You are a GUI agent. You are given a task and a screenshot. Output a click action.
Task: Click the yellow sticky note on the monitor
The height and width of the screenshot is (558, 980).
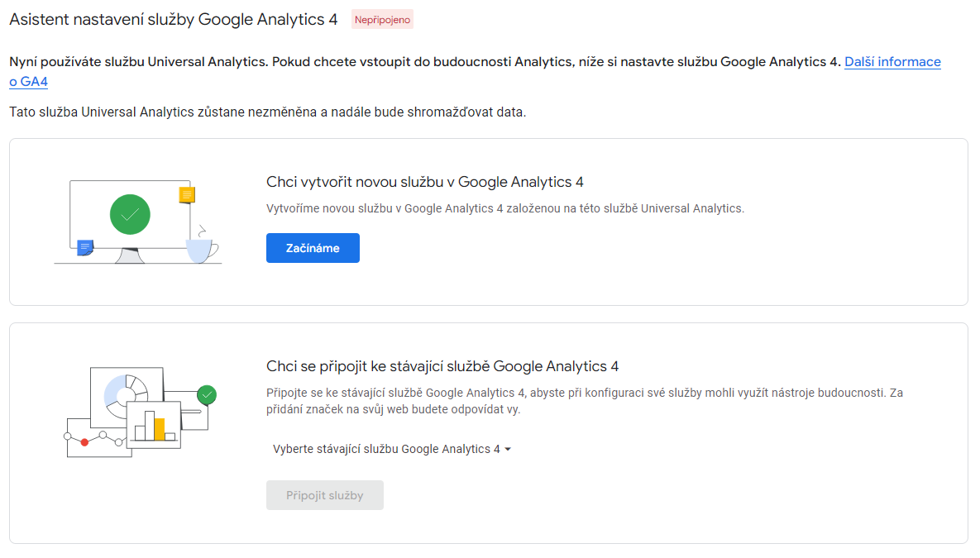187,195
